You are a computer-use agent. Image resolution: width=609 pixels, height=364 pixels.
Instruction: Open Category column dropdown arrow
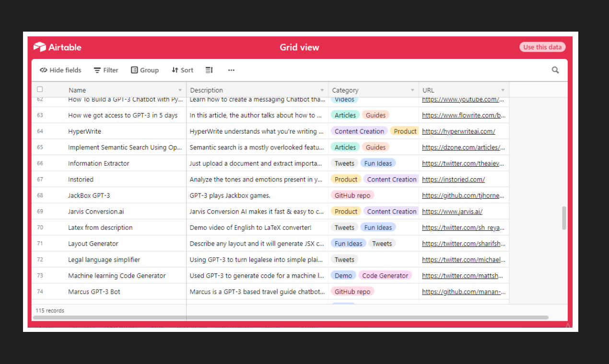[x=412, y=90]
